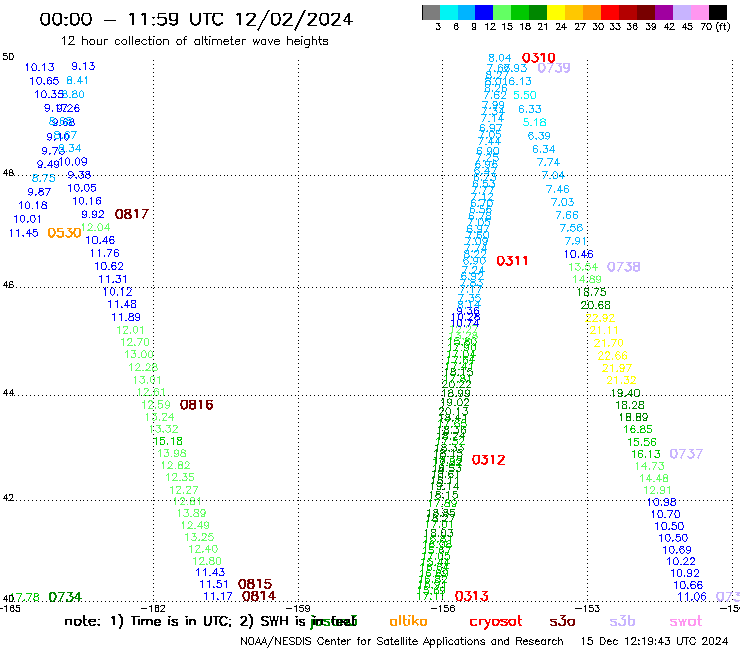The height and width of the screenshot is (650, 740).
Task: Click the s3a time stamp 0814
Action: tap(259, 596)
